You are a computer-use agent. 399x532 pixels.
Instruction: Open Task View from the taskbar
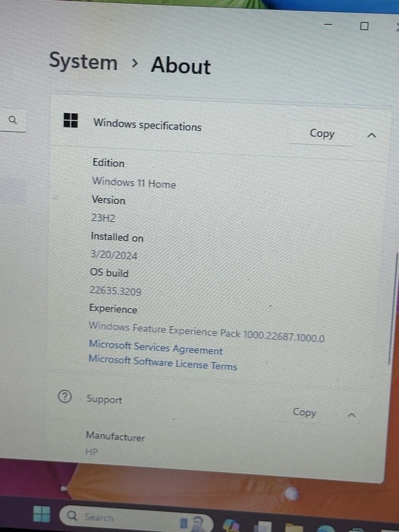264,526
